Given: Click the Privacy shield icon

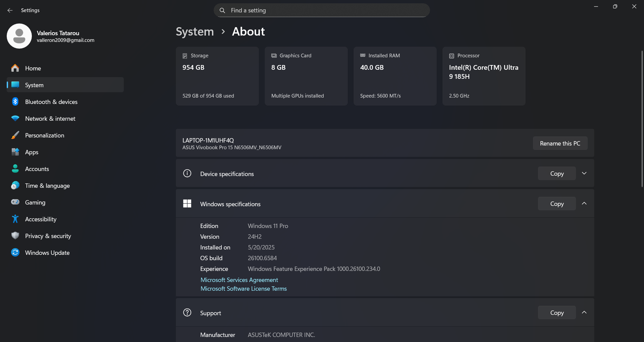Looking at the screenshot, I should (x=15, y=236).
